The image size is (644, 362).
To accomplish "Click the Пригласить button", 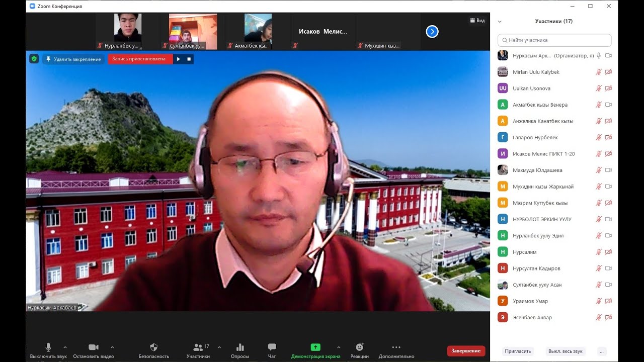I will tap(518, 351).
